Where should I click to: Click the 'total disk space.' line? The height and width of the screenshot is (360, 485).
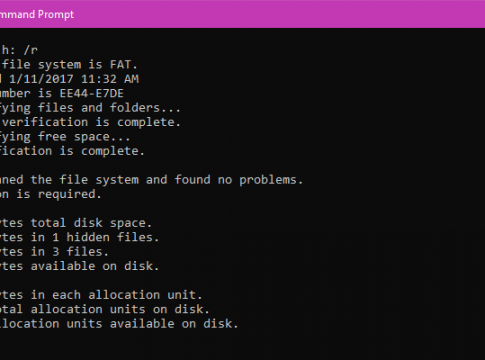(x=91, y=223)
